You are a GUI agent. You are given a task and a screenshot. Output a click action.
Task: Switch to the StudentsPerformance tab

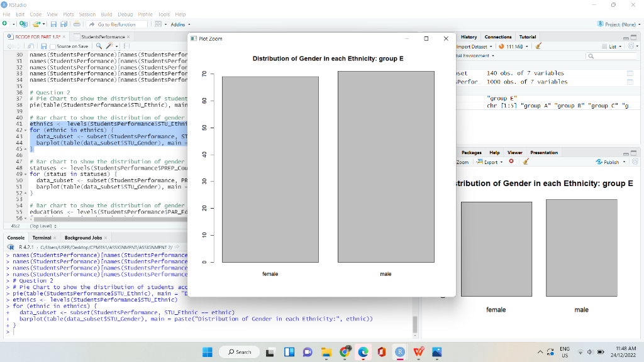coord(103,37)
